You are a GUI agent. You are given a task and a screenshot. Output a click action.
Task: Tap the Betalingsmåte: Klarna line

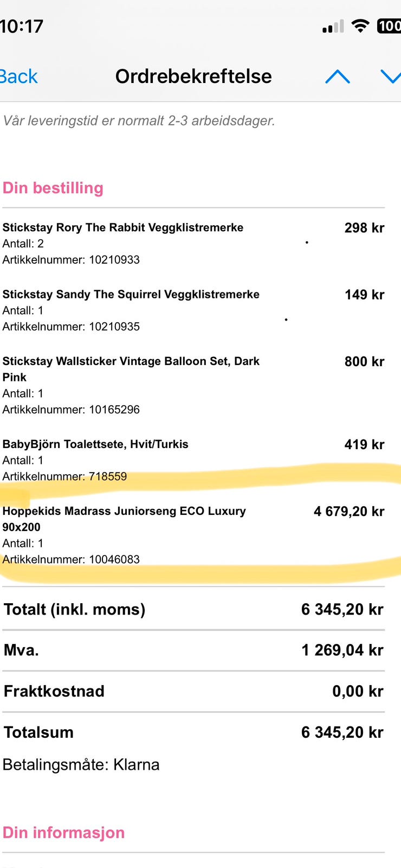point(81,764)
